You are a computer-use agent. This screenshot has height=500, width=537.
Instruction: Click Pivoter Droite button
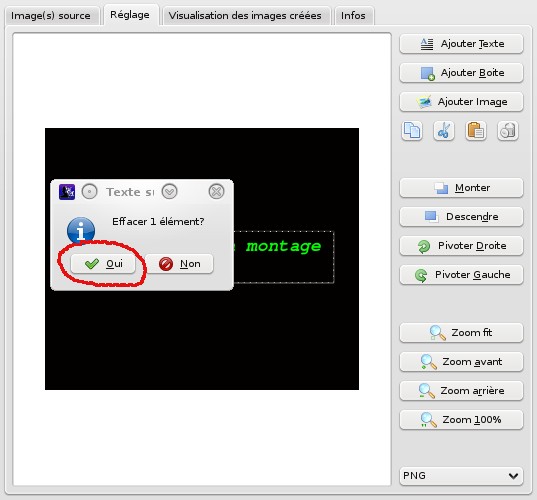pos(461,246)
